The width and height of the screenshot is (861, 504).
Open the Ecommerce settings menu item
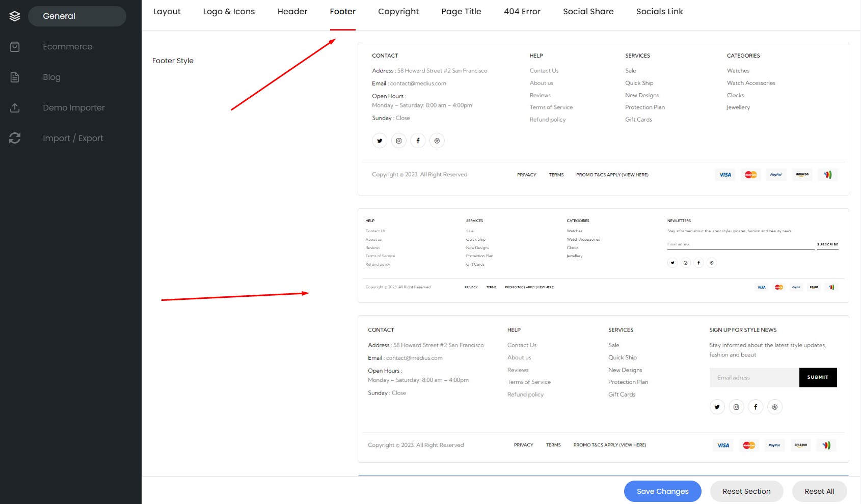tap(68, 47)
